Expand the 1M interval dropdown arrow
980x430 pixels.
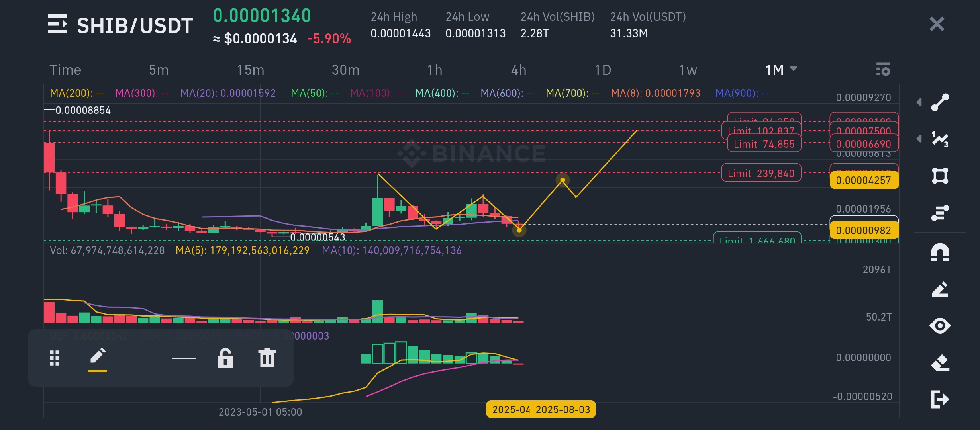click(x=793, y=68)
